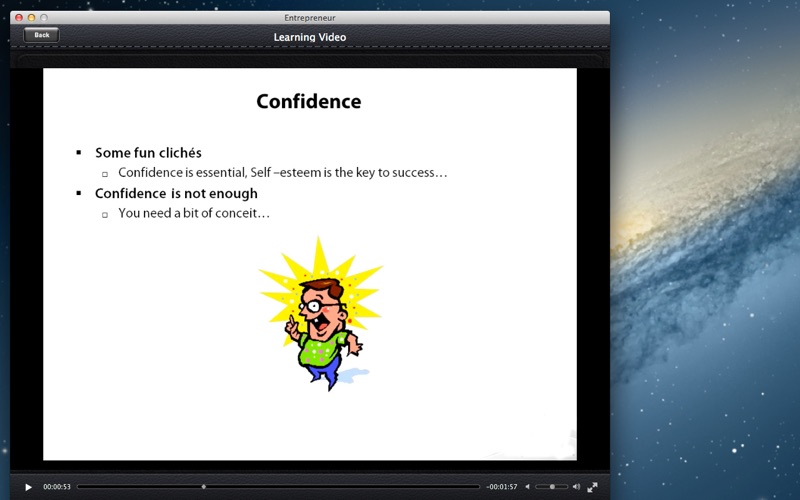Click the Confidence slide heading
The height and width of the screenshot is (500, 800).
(x=309, y=101)
